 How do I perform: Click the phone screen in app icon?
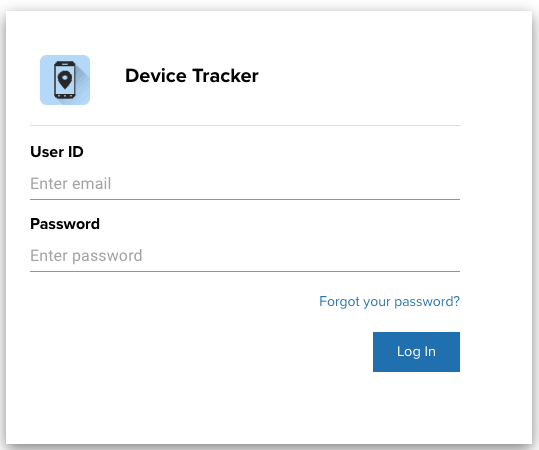65,80
